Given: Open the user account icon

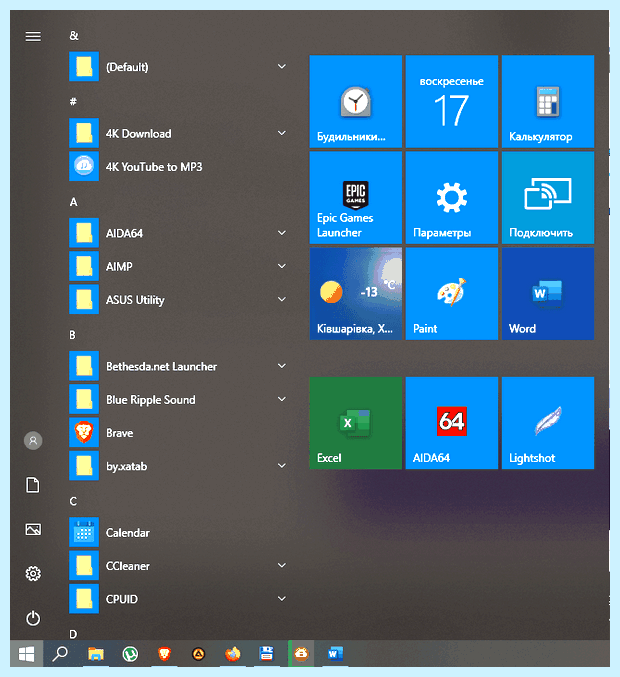Looking at the screenshot, I should pyautogui.click(x=33, y=441).
